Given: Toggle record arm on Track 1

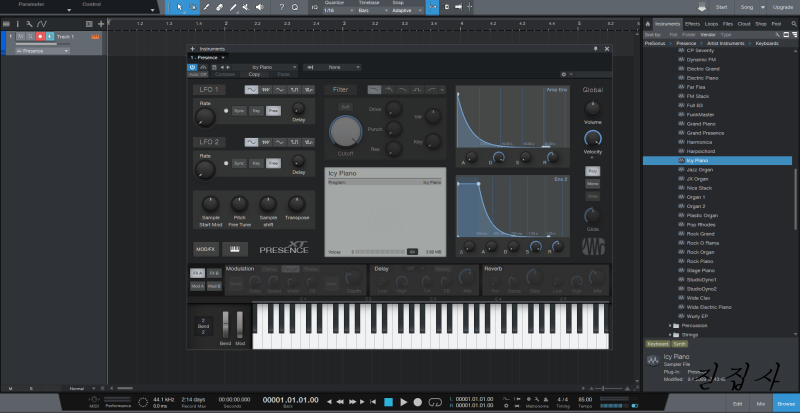Looking at the screenshot, I should (40, 36).
